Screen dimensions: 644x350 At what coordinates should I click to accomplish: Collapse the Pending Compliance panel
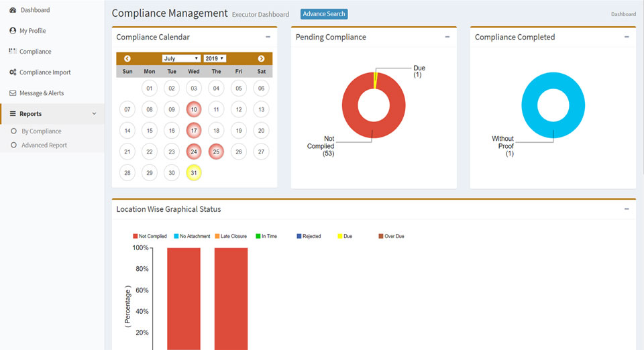click(447, 37)
